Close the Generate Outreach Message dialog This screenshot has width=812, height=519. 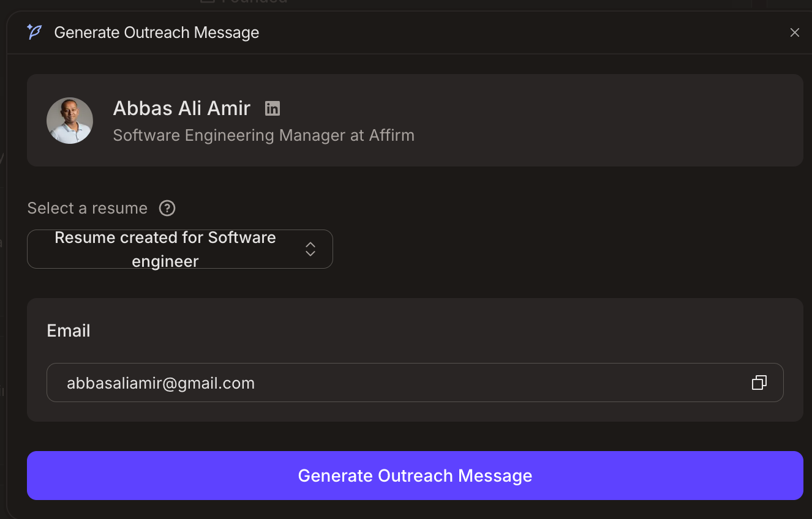[794, 32]
